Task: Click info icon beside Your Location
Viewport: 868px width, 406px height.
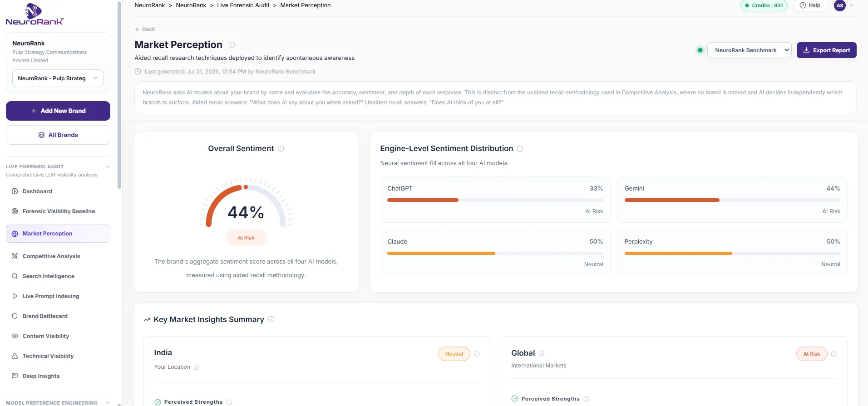Action: click(x=196, y=367)
